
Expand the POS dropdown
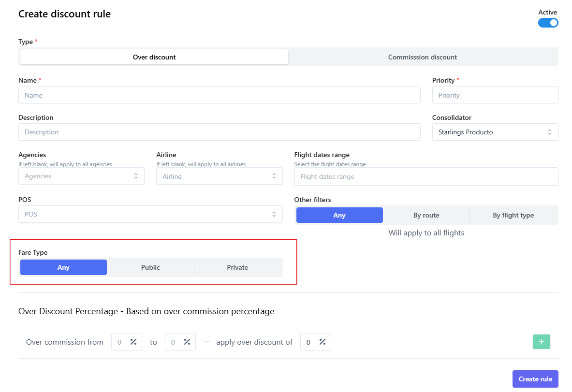150,214
